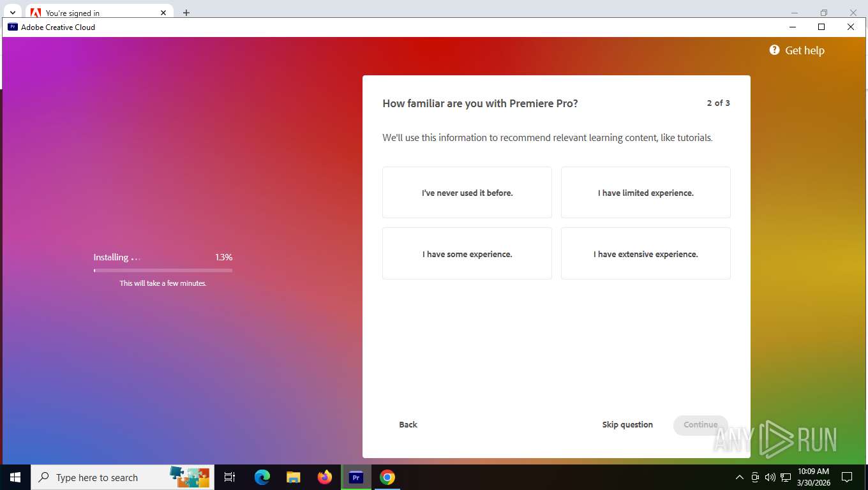This screenshot has width=868, height=490.
Task: Click the "How familiar are you with Premiere Pro?" heading
Action: click(x=480, y=103)
